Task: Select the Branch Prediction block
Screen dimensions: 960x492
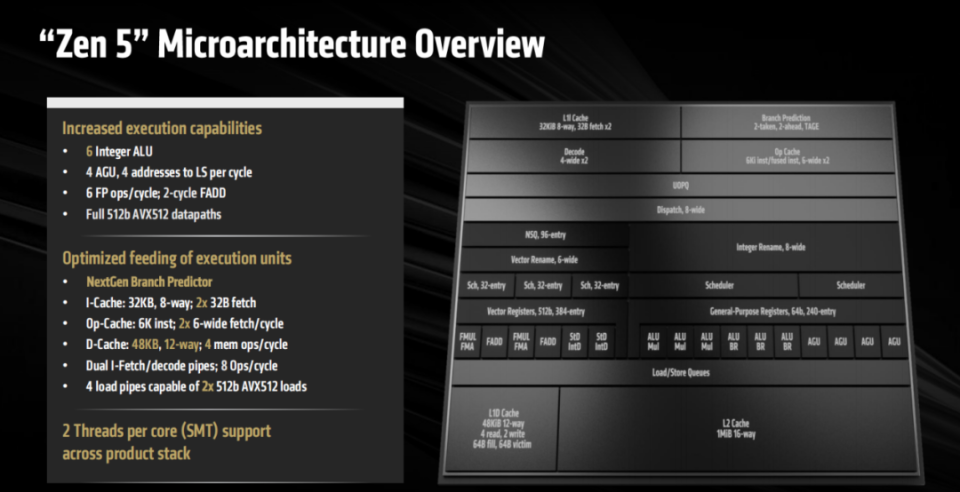Action: pyautogui.click(x=786, y=122)
